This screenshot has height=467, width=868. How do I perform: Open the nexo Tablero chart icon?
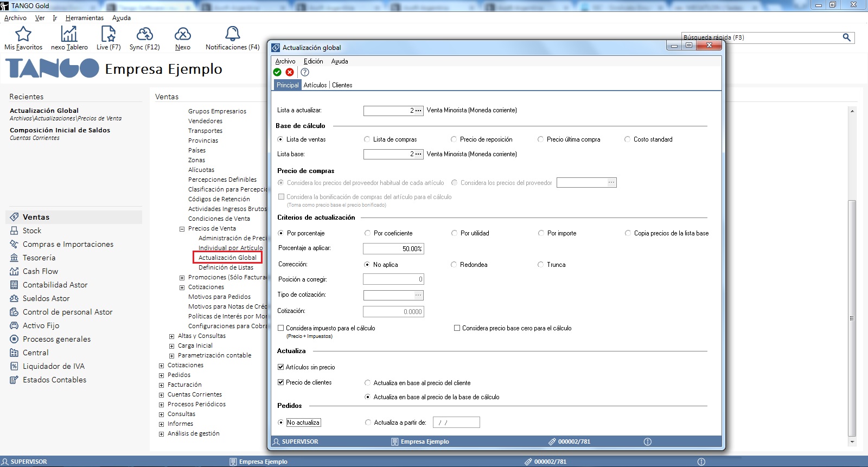(x=69, y=35)
